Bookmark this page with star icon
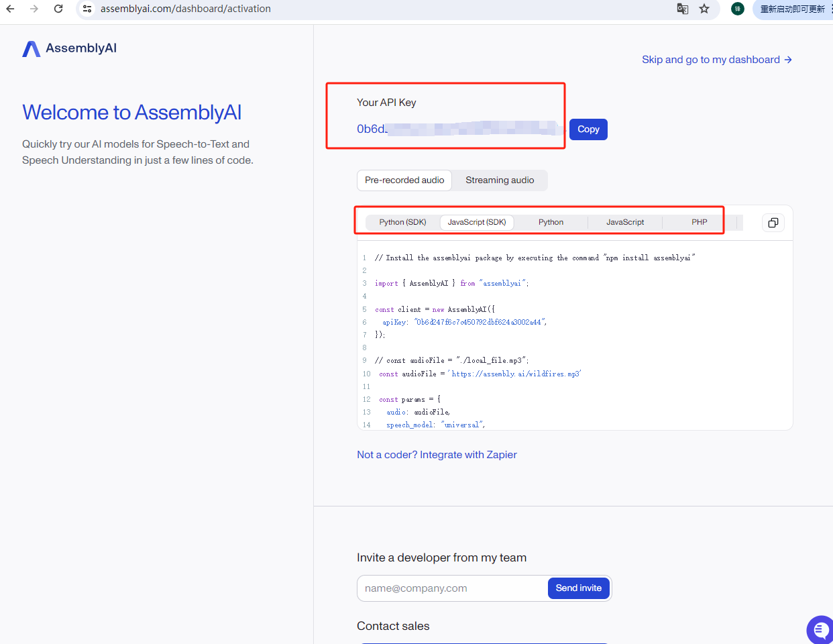Image resolution: width=833 pixels, height=644 pixels. pos(704,9)
